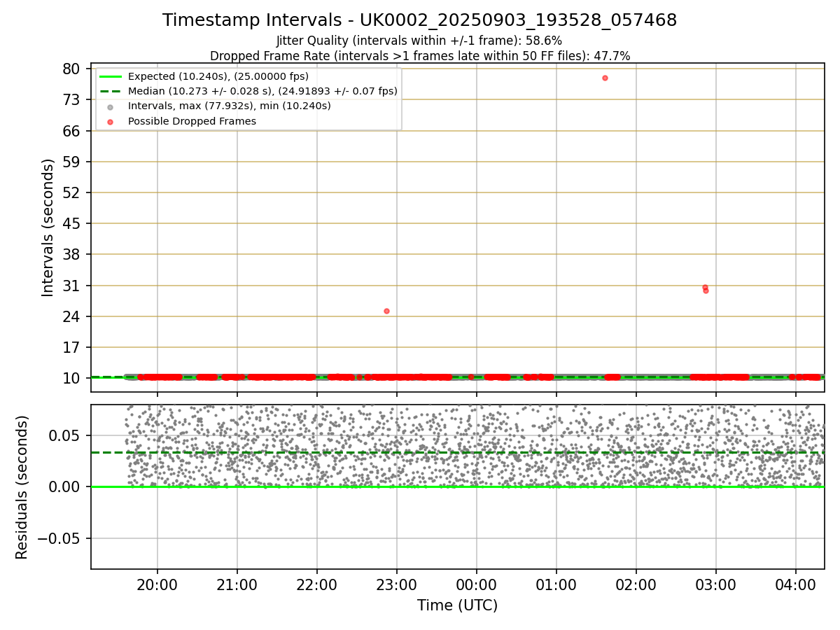Click the y-axis tick label '52'
This screenshot has height=630, width=840.
[x=71, y=192]
